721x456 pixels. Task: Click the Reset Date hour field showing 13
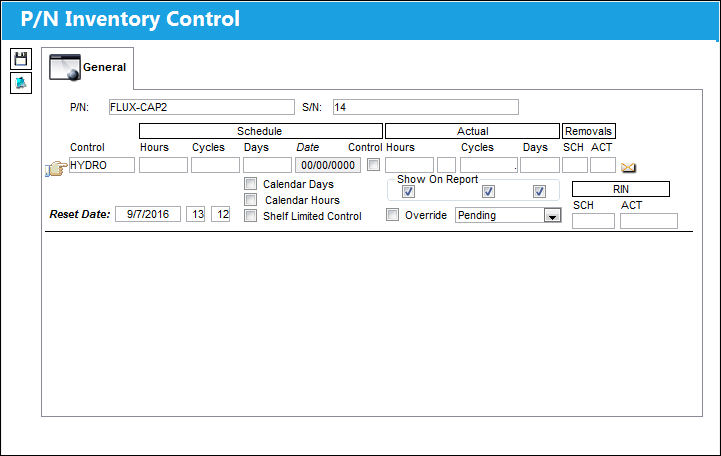196,214
